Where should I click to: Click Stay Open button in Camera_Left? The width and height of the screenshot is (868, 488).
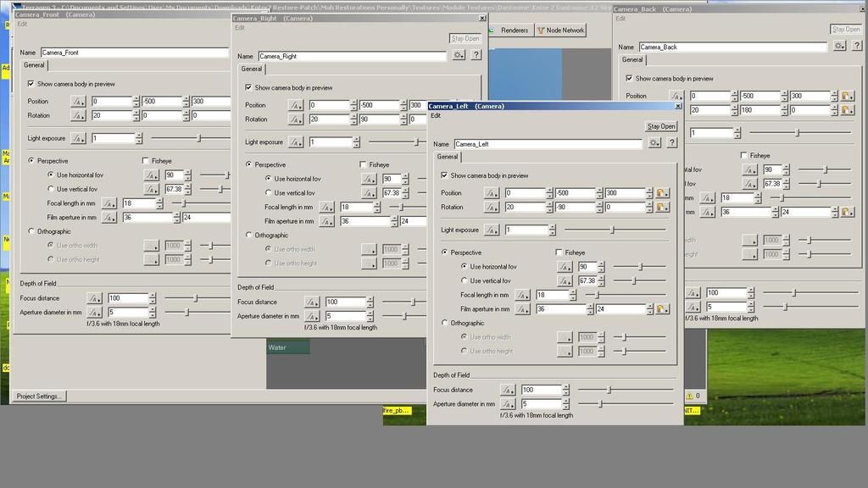tap(661, 126)
